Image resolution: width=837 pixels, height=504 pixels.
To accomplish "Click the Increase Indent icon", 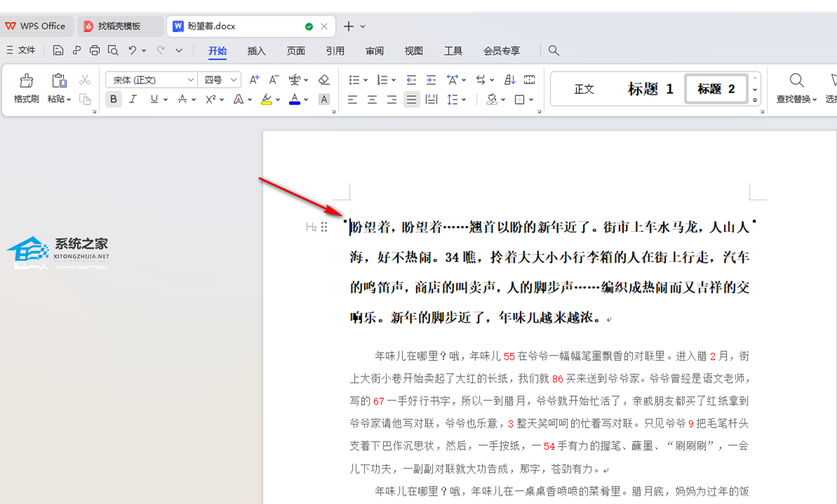I will click(x=431, y=80).
